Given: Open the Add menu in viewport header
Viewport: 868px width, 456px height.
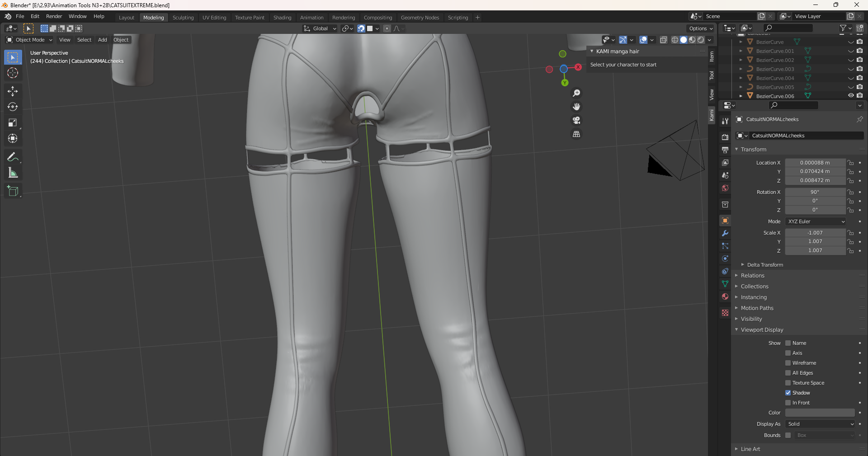Looking at the screenshot, I should (x=103, y=40).
